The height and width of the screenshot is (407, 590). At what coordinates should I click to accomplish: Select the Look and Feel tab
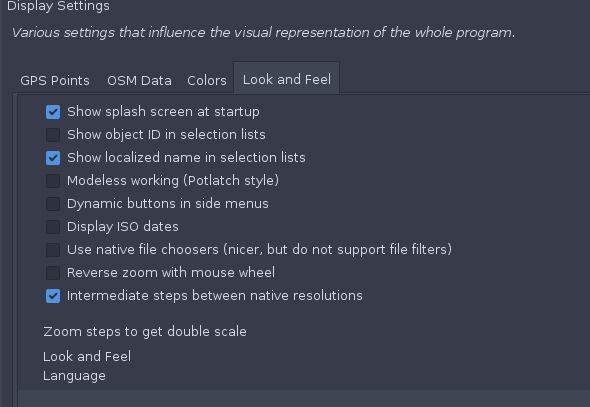pos(287,79)
